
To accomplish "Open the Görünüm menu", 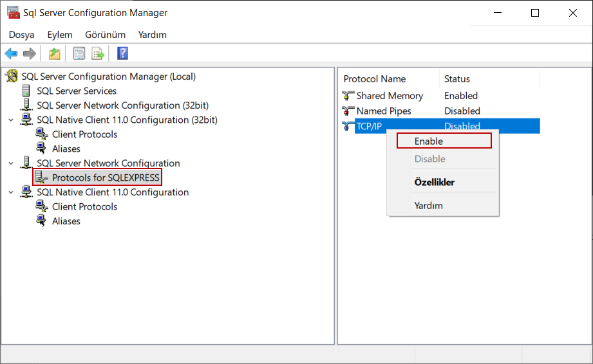I will point(105,35).
